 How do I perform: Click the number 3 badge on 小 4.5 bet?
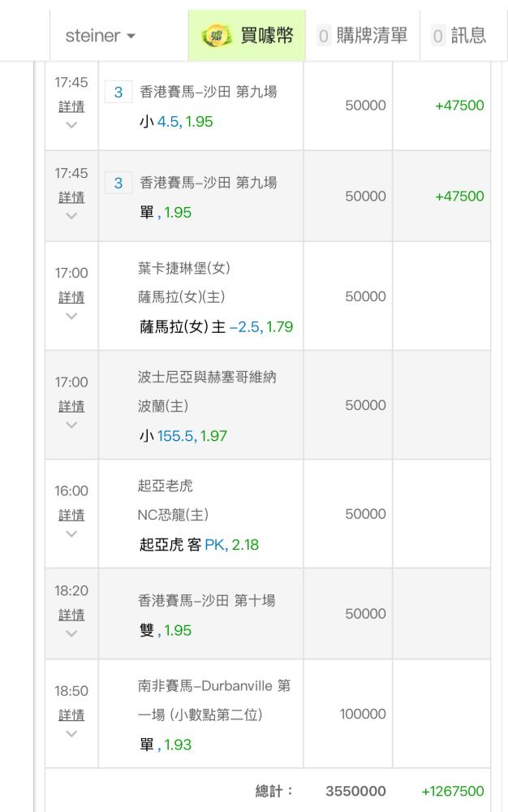pos(118,93)
